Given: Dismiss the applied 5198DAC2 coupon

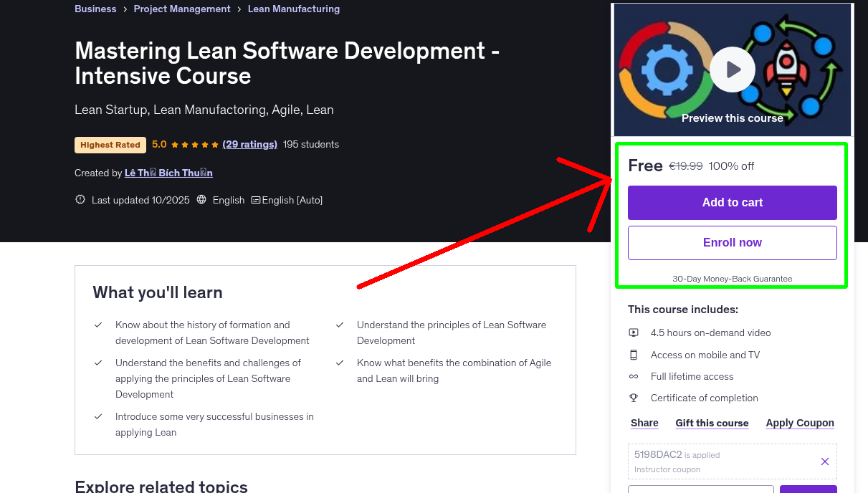Looking at the screenshot, I should point(824,461).
